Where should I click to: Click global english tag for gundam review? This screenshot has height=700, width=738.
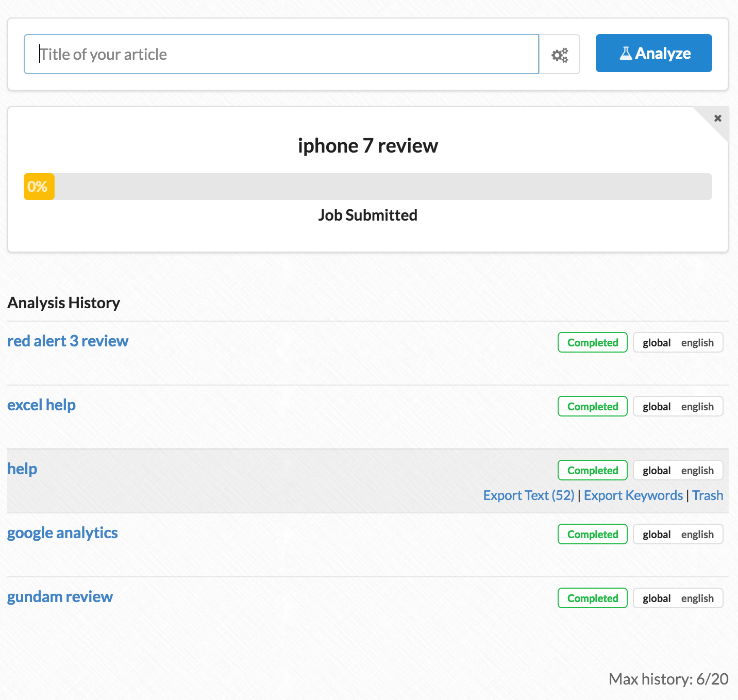pos(678,598)
